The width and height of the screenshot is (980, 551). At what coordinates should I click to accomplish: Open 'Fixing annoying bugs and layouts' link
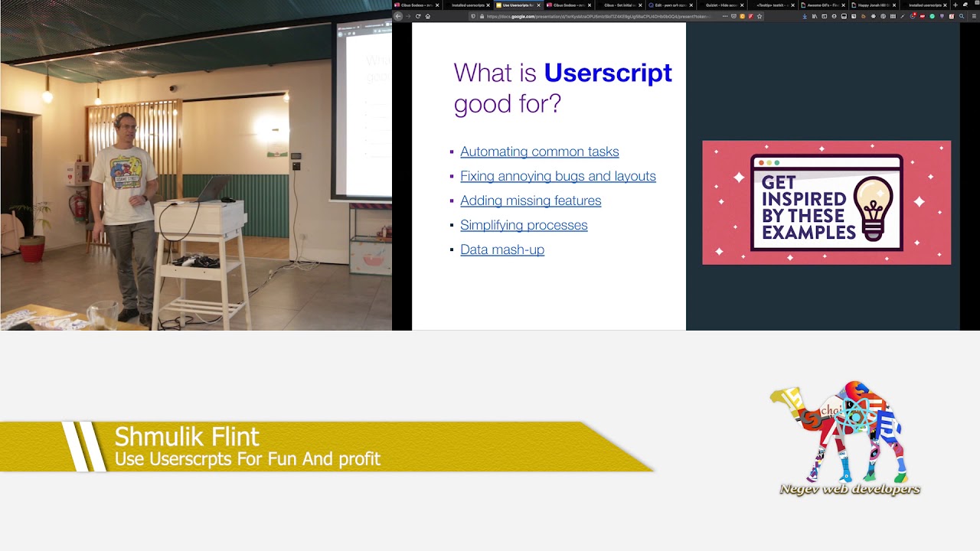(x=557, y=176)
